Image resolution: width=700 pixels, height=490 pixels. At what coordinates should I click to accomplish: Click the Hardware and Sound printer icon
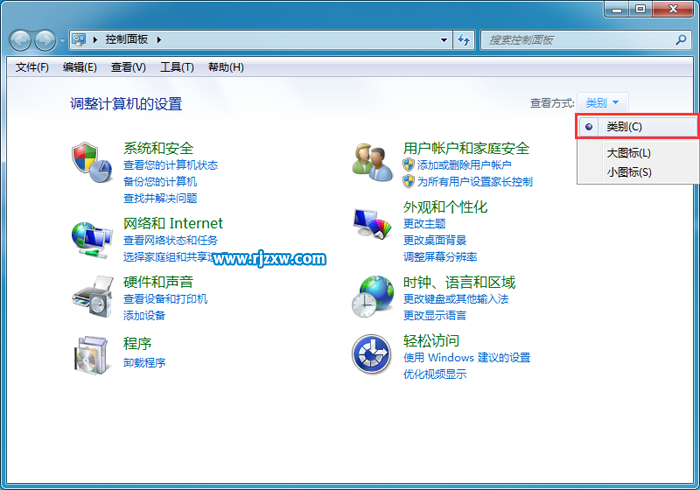[91, 296]
